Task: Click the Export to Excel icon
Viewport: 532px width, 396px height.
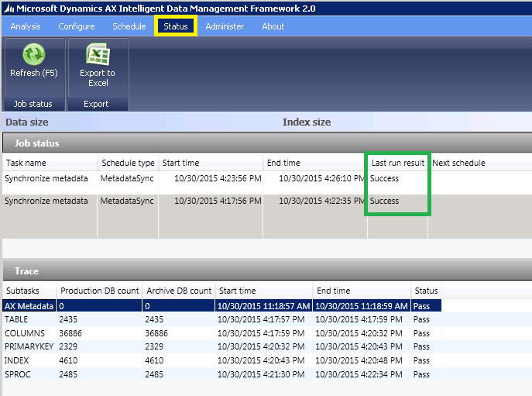Action: [x=97, y=55]
